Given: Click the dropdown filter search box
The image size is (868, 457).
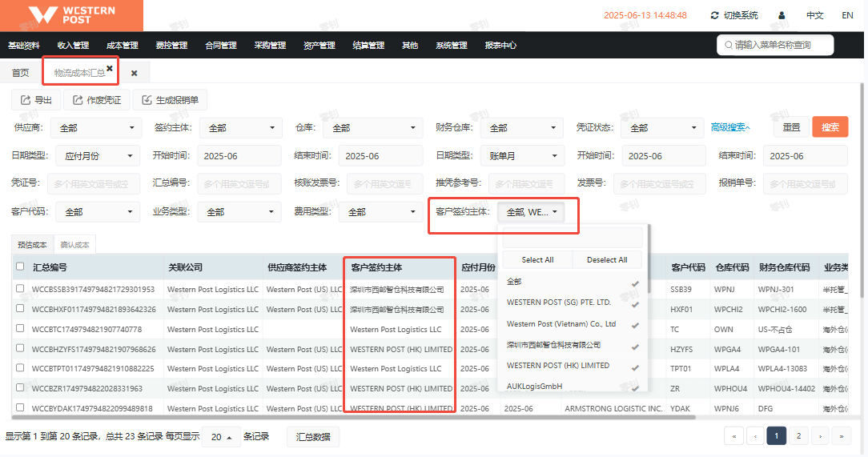Looking at the screenshot, I should [573, 238].
